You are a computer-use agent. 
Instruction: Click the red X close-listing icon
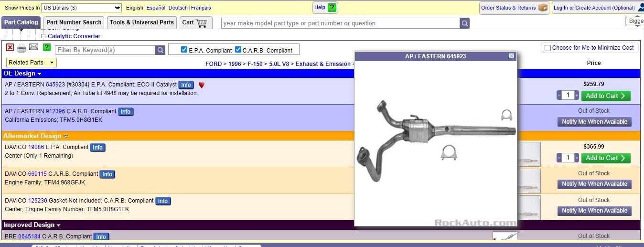coord(10,47)
